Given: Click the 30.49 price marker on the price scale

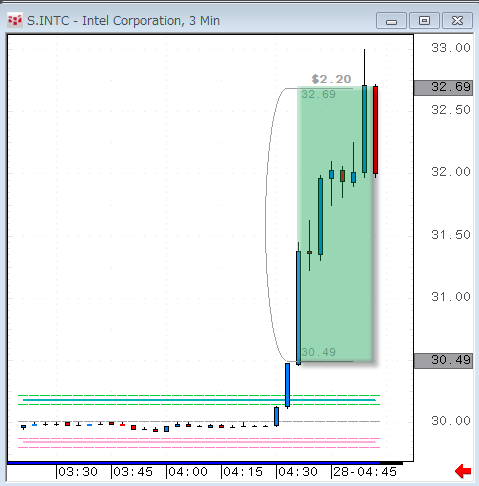Looking at the screenshot, I should click(x=443, y=360).
